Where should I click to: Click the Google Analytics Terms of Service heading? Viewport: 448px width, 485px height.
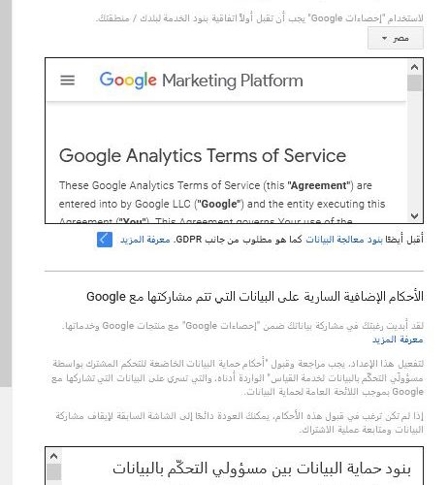(x=203, y=156)
